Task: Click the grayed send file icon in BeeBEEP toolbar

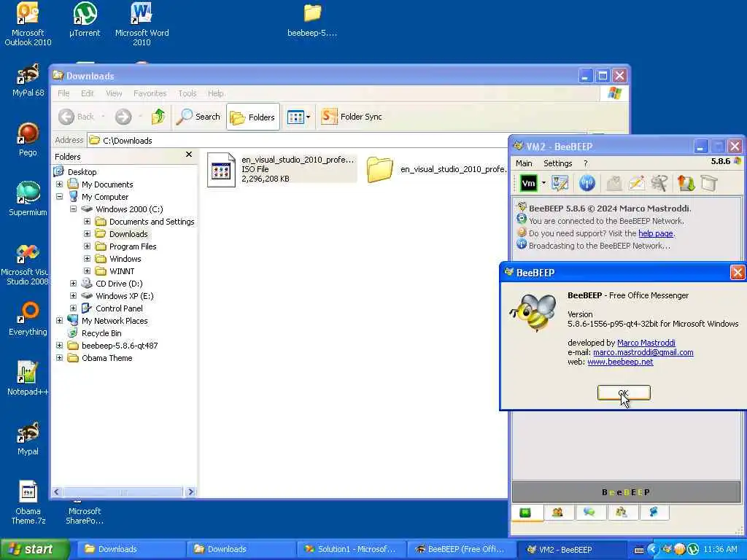Action: 614,183
